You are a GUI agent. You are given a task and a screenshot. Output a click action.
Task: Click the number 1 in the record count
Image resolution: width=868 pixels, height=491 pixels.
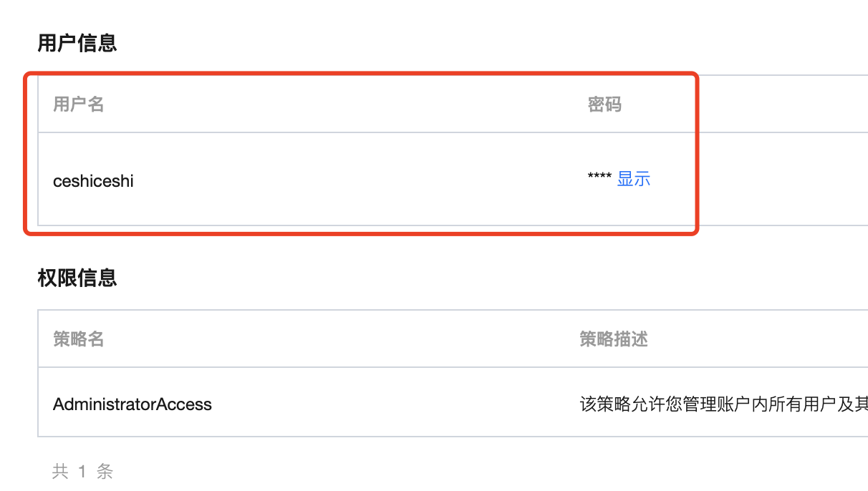pyautogui.click(x=82, y=472)
